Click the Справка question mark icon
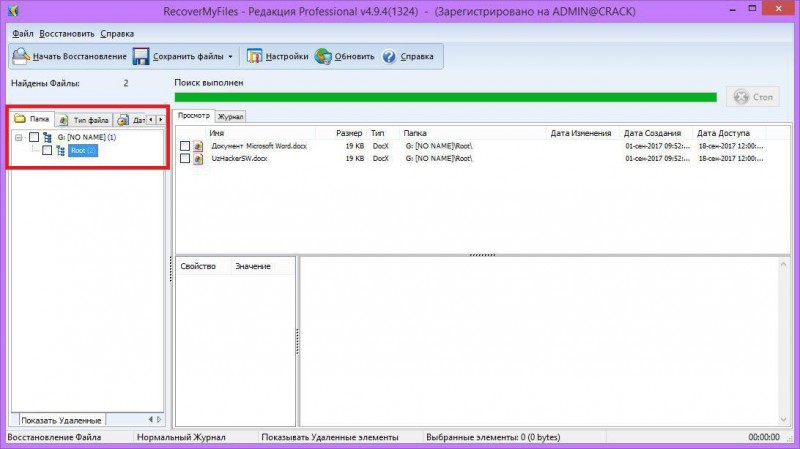The height and width of the screenshot is (449, 800). [389, 56]
